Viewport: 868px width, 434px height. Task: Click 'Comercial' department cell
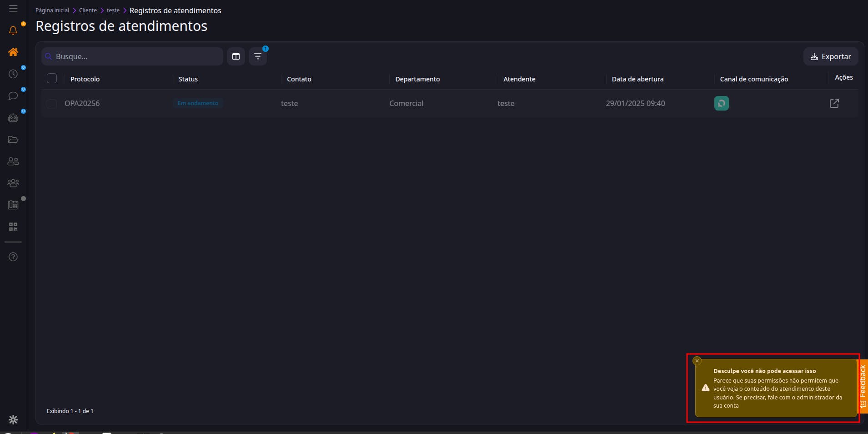tap(406, 103)
